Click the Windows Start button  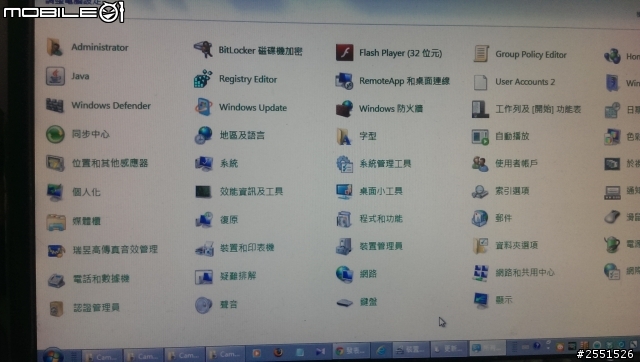click(53, 355)
